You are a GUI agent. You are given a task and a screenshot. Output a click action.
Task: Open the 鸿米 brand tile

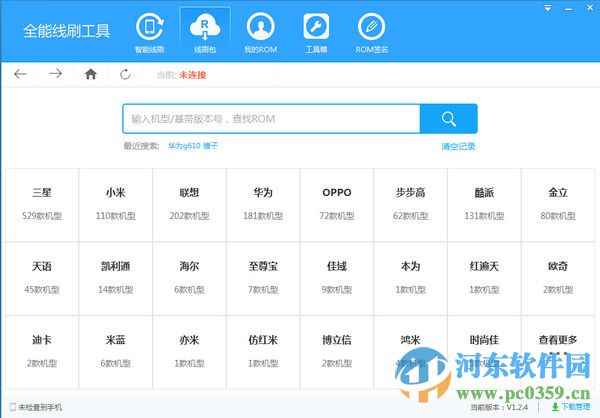(411, 352)
